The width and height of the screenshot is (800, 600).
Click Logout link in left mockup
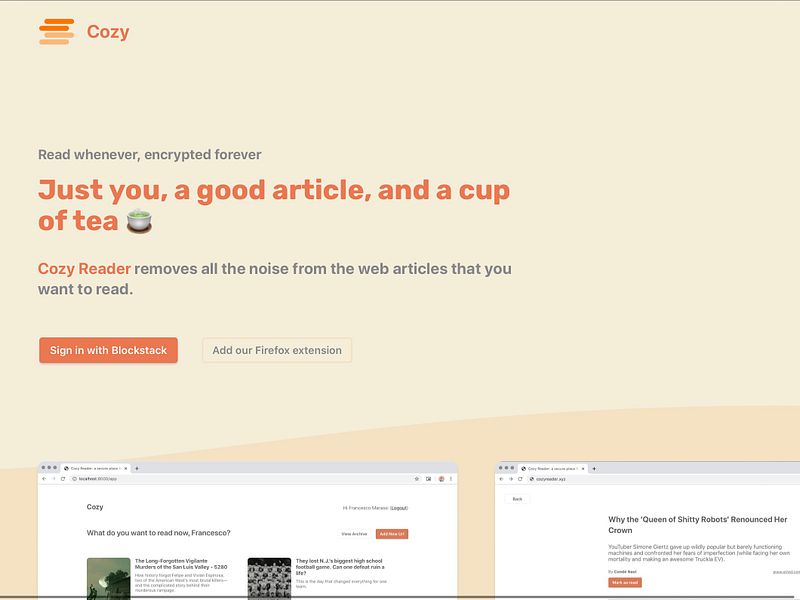[399, 508]
